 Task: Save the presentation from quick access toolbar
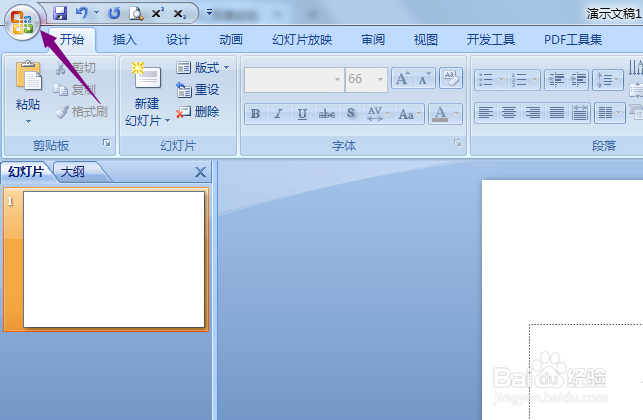pyautogui.click(x=60, y=14)
